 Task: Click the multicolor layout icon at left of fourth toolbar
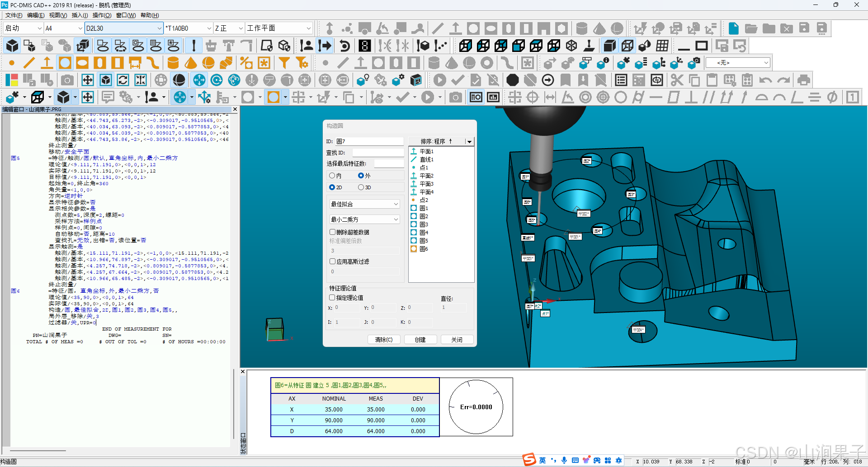(x=12, y=80)
